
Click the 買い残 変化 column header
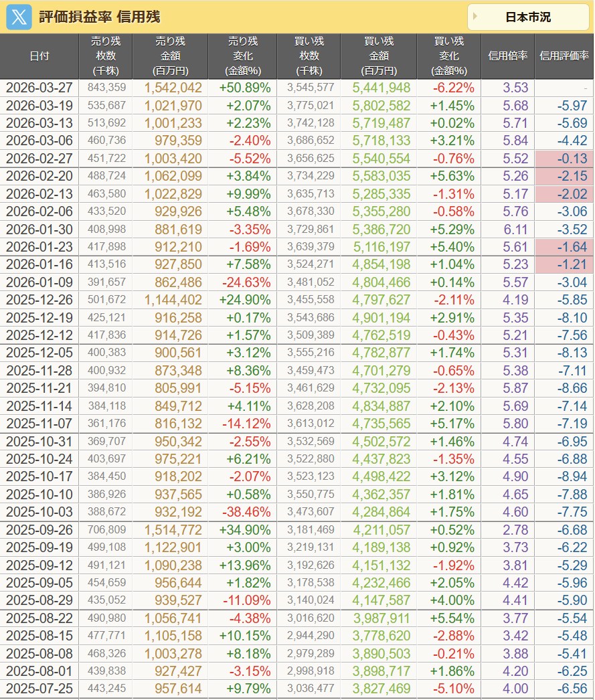448,56
